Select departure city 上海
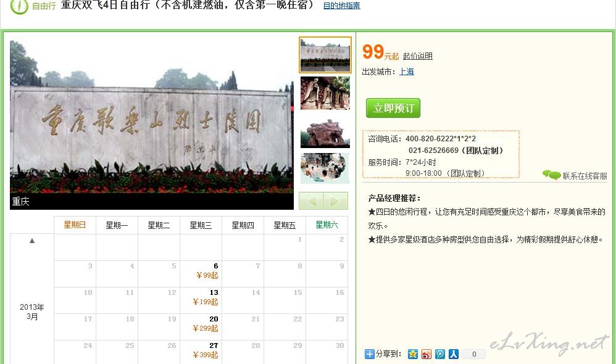The image size is (616, 364). point(407,72)
